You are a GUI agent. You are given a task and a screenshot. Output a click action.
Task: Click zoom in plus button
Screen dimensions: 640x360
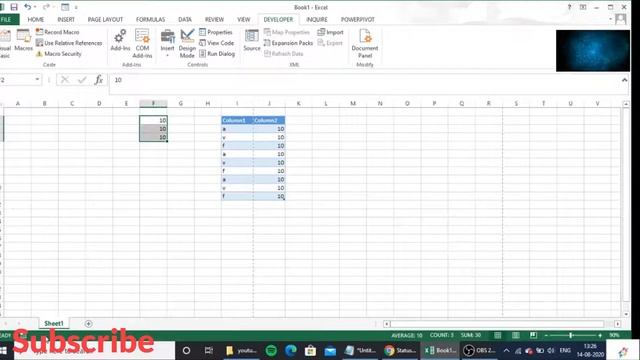(x=600, y=335)
